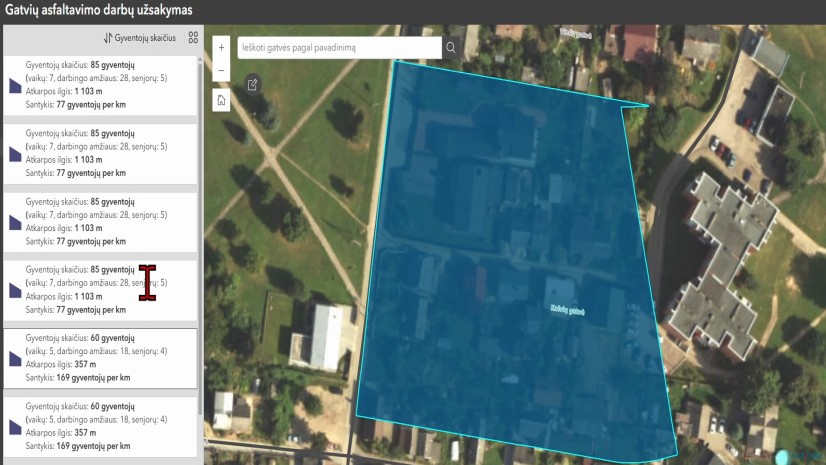826x465 pixels.
Task: Open the sketch edit tool on map
Action: (252, 84)
